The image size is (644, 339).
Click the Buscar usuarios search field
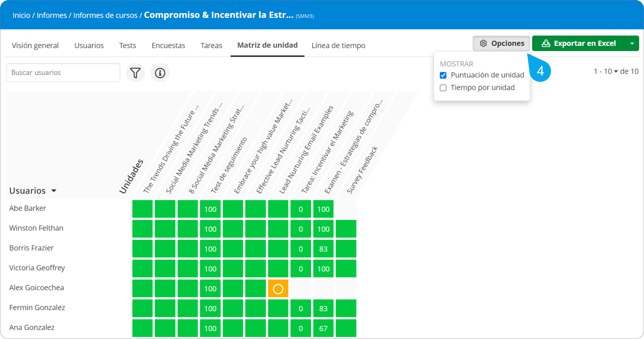(x=64, y=73)
